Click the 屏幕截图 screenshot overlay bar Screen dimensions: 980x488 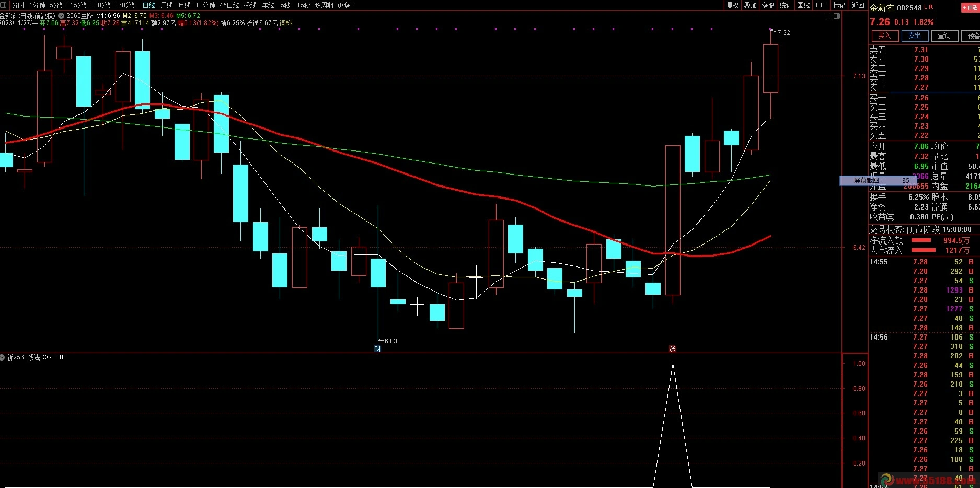[x=874, y=181]
